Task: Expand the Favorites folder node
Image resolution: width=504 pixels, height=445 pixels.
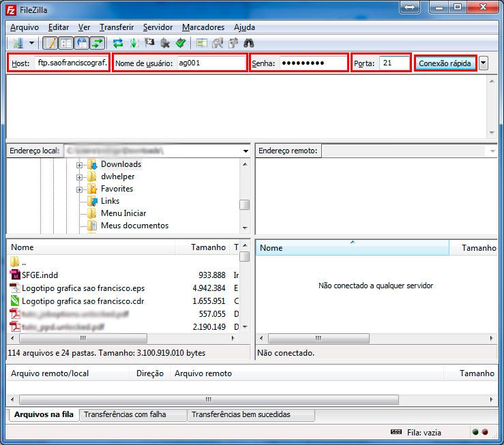Action: tap(79, 189)
